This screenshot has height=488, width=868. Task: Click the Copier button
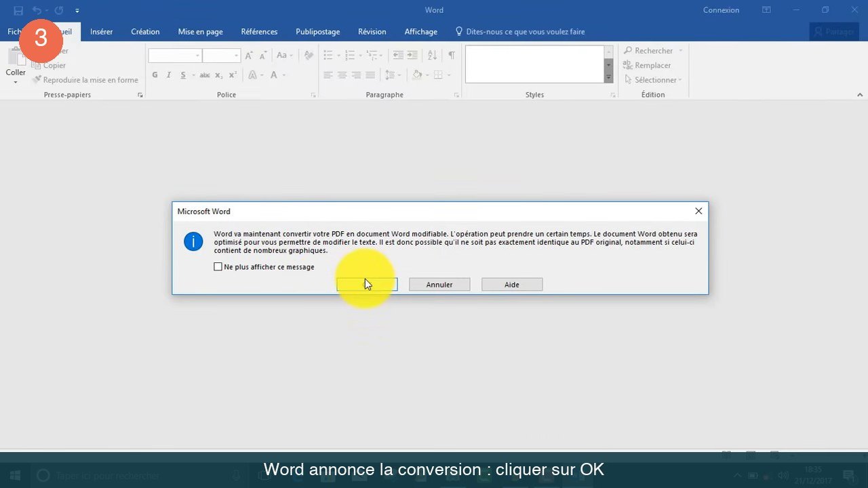(x=49, y=66)
